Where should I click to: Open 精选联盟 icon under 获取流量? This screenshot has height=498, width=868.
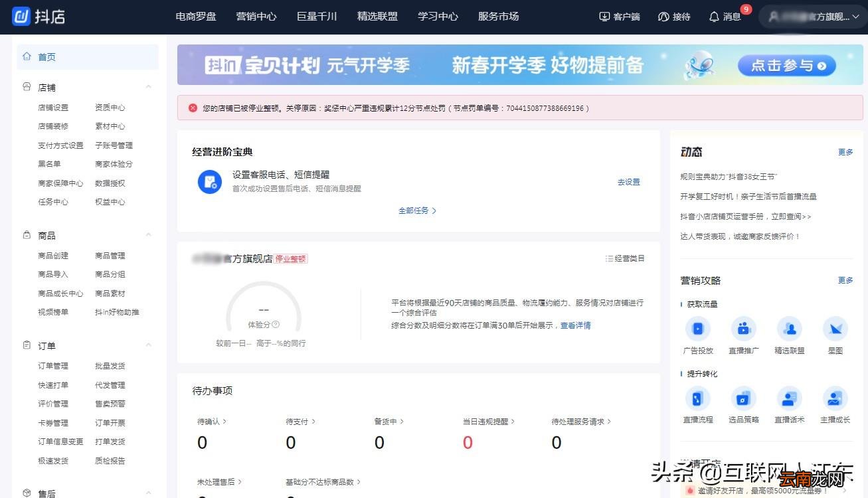(790, 329)
